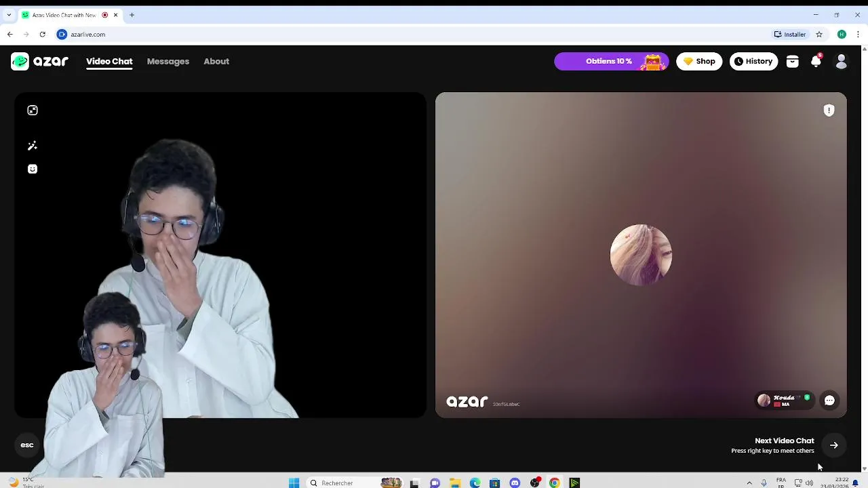Open the face sticker filters icon
The height and width of the screenshot is (488, 868).
click(33, 169)
